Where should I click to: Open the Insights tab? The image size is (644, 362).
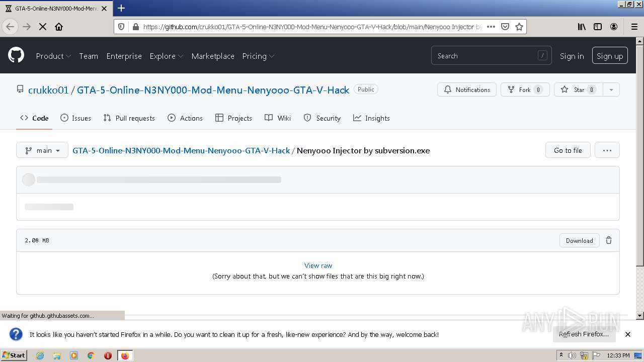tap(371, 118)
